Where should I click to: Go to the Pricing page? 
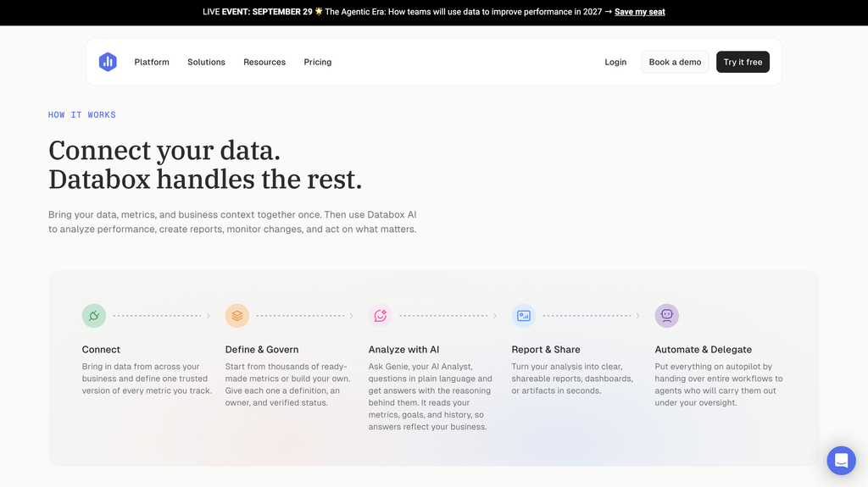[x=318, y=62]
